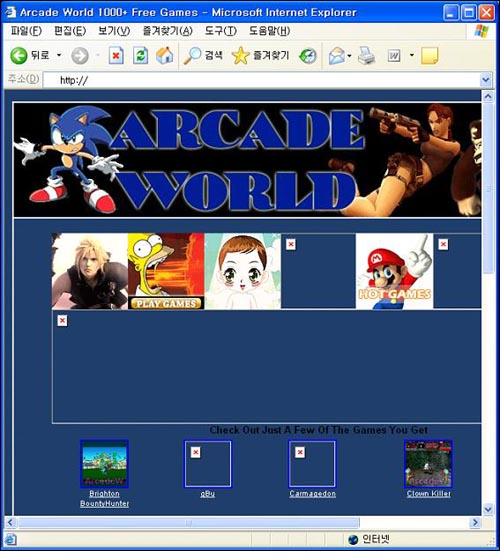Image resolution: width=500 pixels, height=551 pixels.
Task: Click the Mario HOT GAMES image
Action: click(395, 271)
